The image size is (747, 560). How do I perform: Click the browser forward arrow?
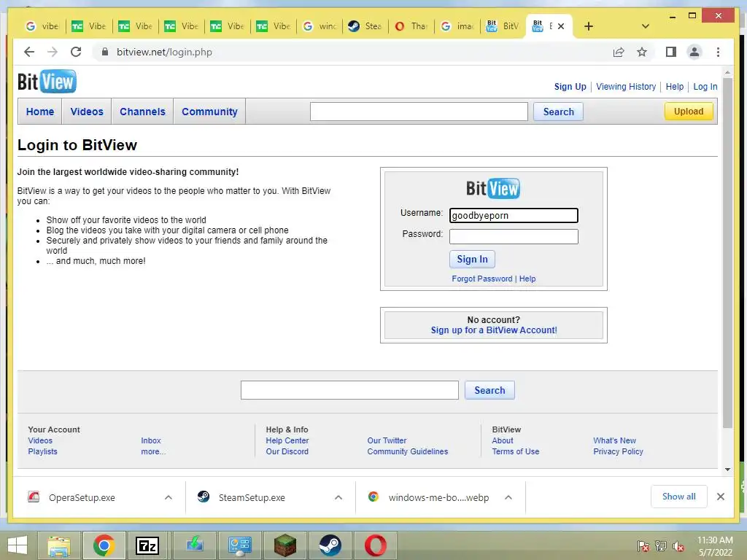pyautogui.click(x=53, y=52)
